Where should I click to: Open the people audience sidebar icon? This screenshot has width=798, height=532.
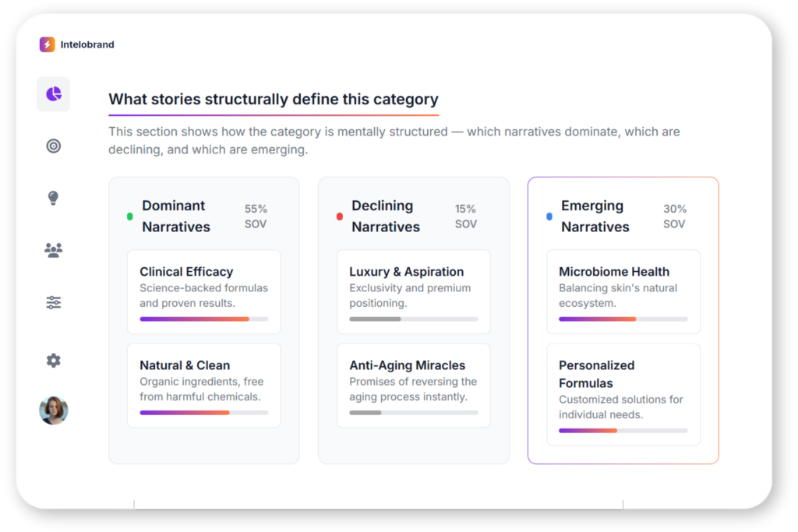point(53,250)
